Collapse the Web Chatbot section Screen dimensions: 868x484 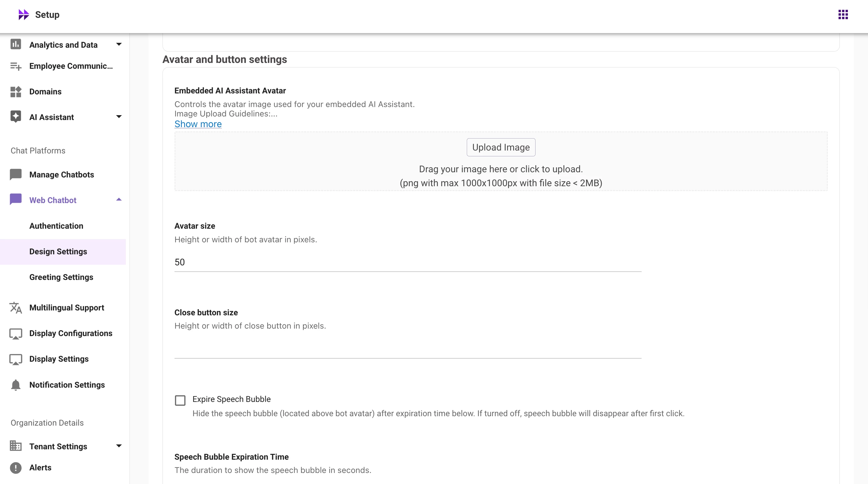[x=119, y=200]
